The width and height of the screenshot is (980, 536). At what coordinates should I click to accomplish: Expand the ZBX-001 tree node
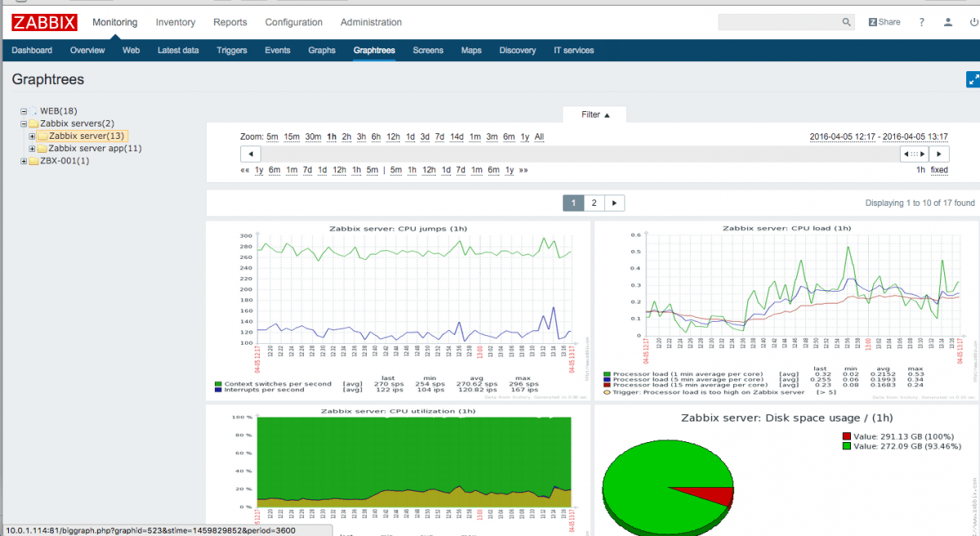(x=24, y=160)
